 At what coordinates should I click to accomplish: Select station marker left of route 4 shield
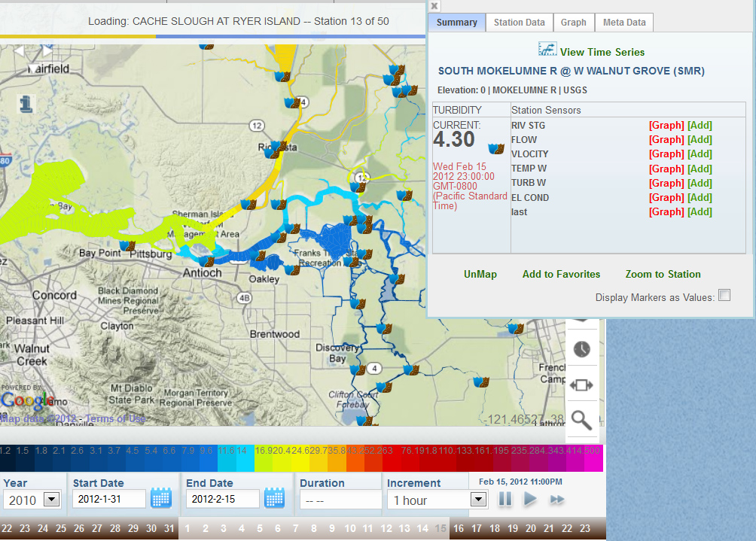tap(358, 370)
